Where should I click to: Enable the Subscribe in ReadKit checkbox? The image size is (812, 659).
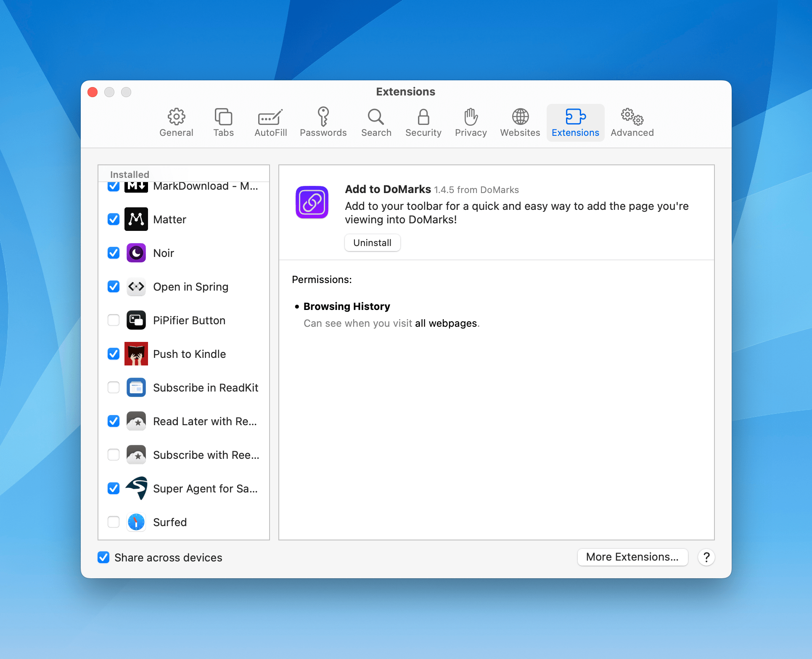click(x=114, y=387)
